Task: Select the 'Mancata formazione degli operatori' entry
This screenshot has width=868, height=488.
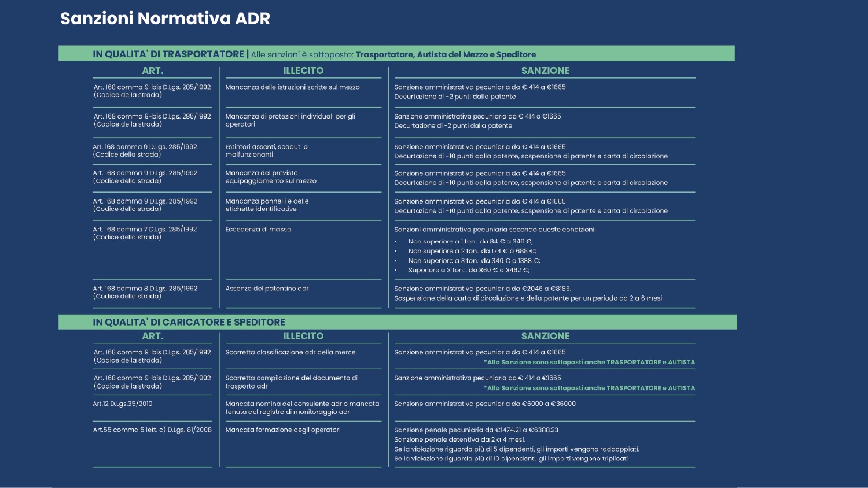Action: pos(283,430)
